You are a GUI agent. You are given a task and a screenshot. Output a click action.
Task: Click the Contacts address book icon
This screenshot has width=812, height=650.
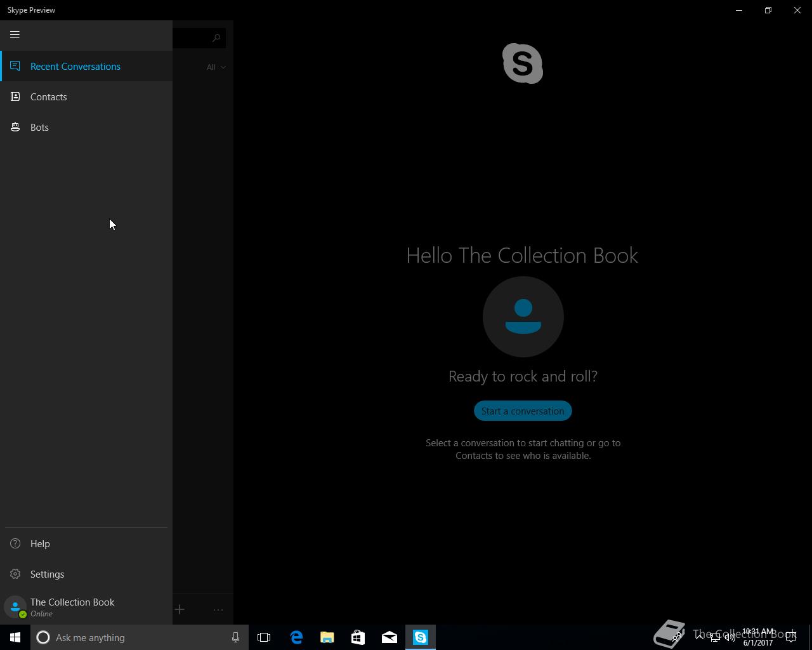tap(15, 96)
